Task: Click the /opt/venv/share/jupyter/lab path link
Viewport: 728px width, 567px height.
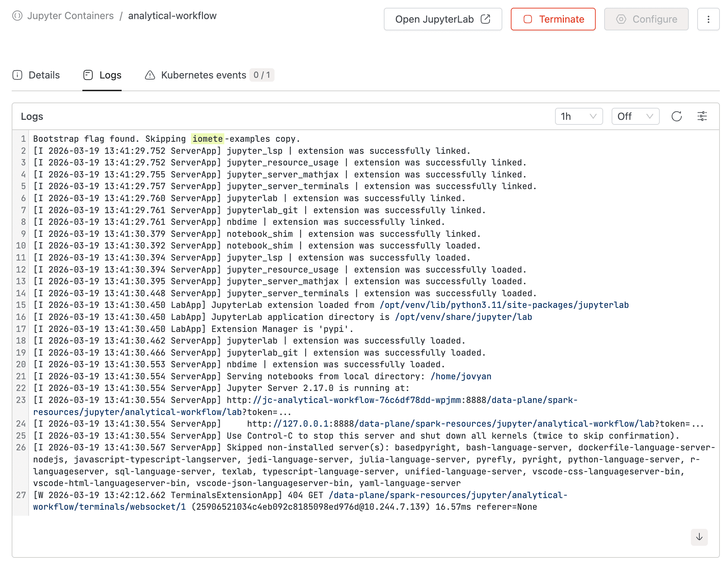Action: [463, 317]
